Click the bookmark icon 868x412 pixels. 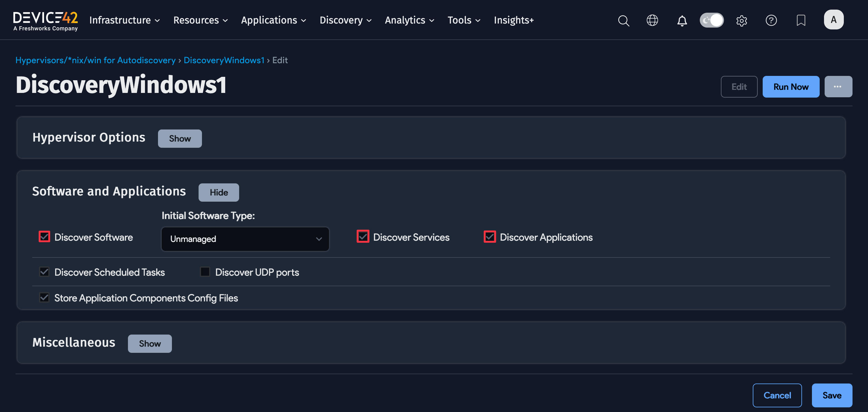coord(801,20)
